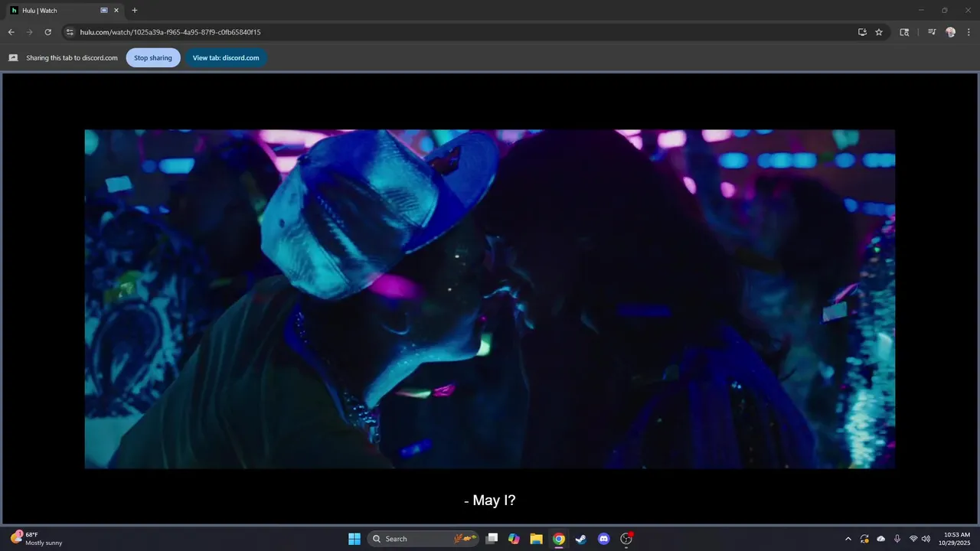
Task: Open a new browser tab
Action: [135, 11]
